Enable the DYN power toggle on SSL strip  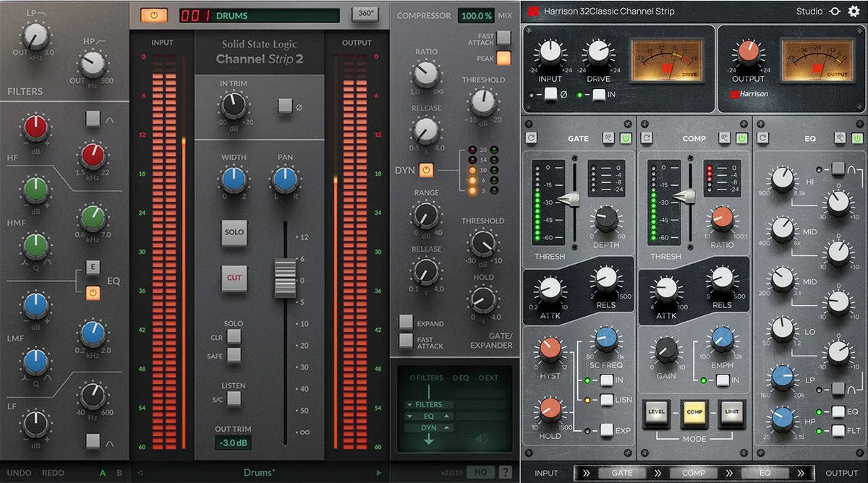(x=426, y=170)
